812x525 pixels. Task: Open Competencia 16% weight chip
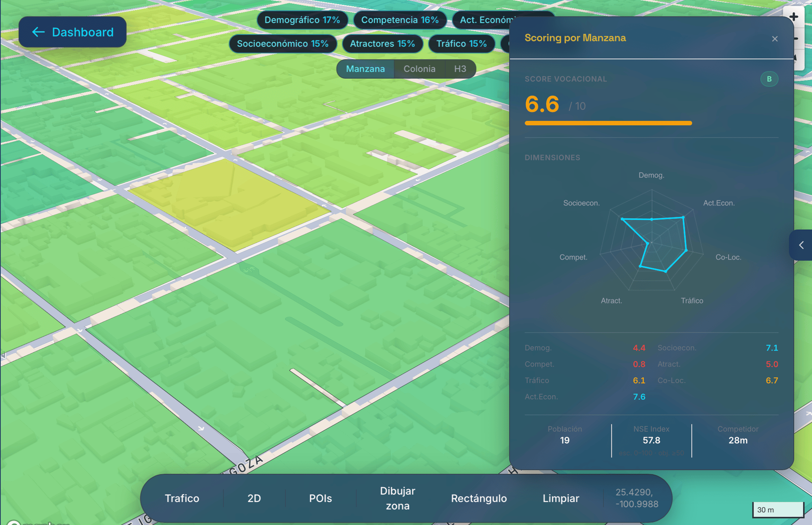(x=400, y=20)
